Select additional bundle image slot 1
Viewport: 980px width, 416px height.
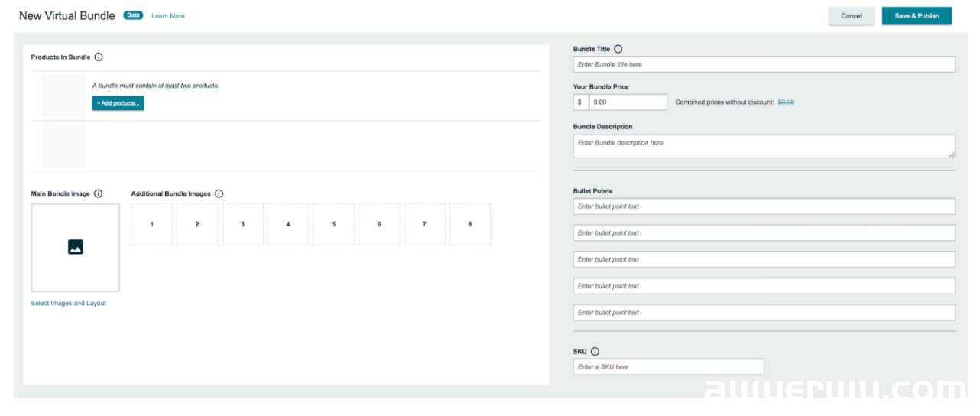[152, 224]
